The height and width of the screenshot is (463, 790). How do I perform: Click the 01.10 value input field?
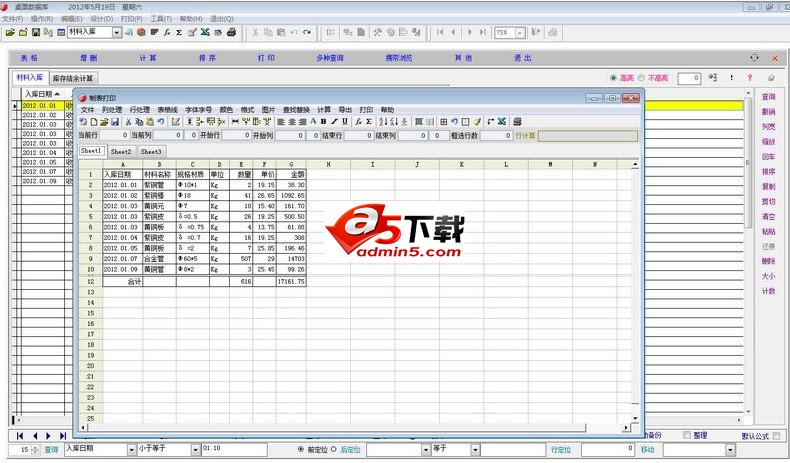pos(234,449)
